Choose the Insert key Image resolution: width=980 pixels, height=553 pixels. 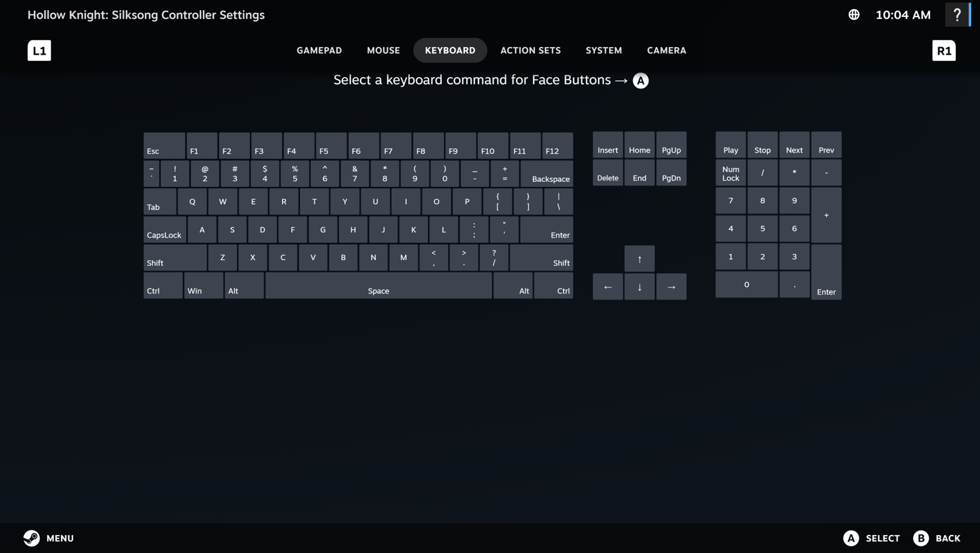coord(608,145)
